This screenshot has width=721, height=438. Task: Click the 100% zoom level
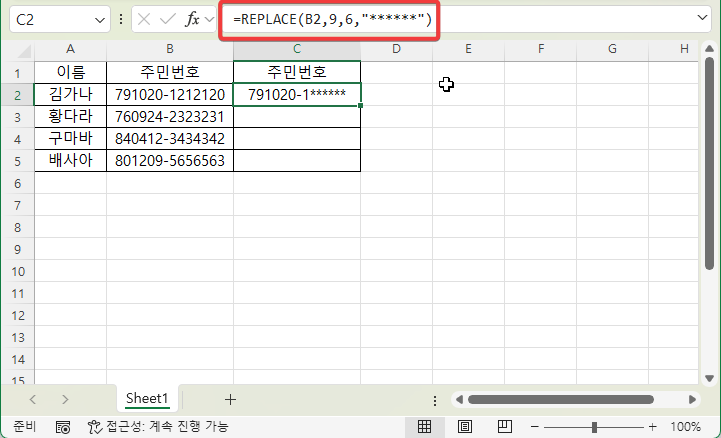685,427
